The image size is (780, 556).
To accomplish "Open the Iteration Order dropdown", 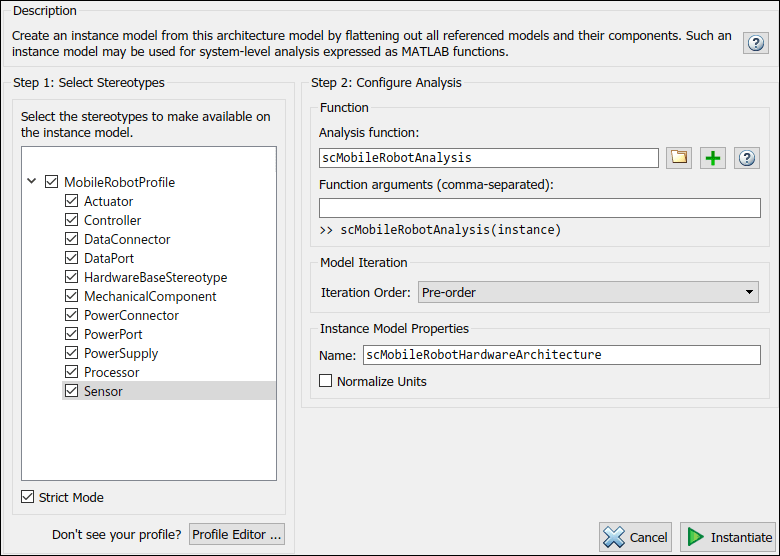I will click(x=588, y=292).
